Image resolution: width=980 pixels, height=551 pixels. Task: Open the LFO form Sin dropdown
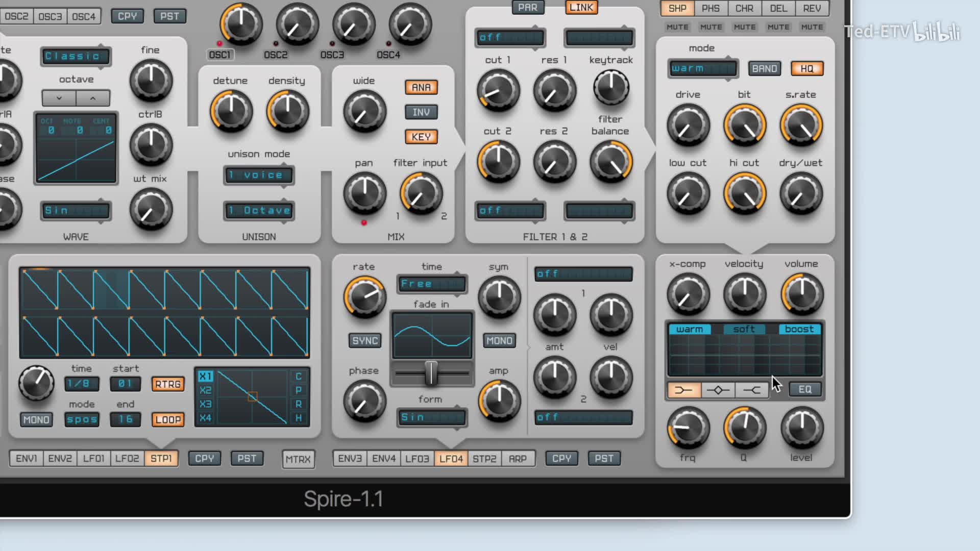tap(432, 417)
